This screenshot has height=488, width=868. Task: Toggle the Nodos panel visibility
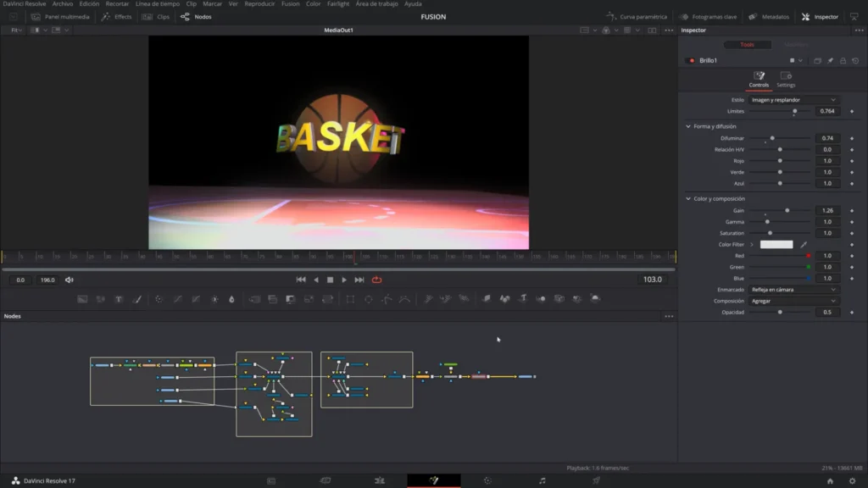tap(197, 17)
